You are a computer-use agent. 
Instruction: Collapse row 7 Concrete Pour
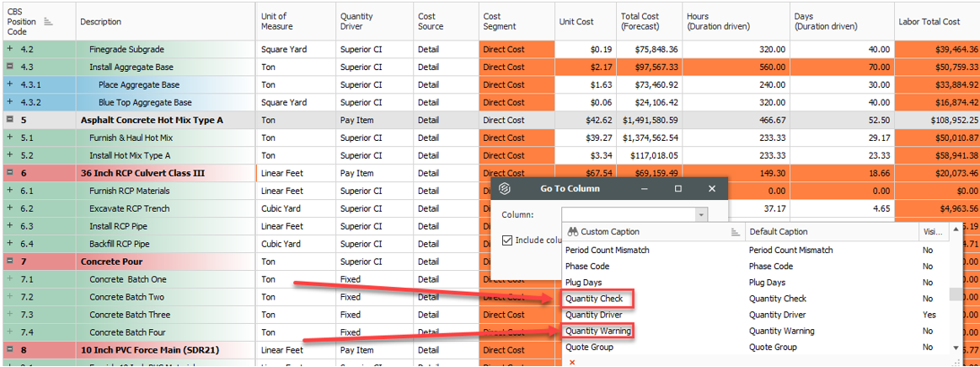[10, 262]
